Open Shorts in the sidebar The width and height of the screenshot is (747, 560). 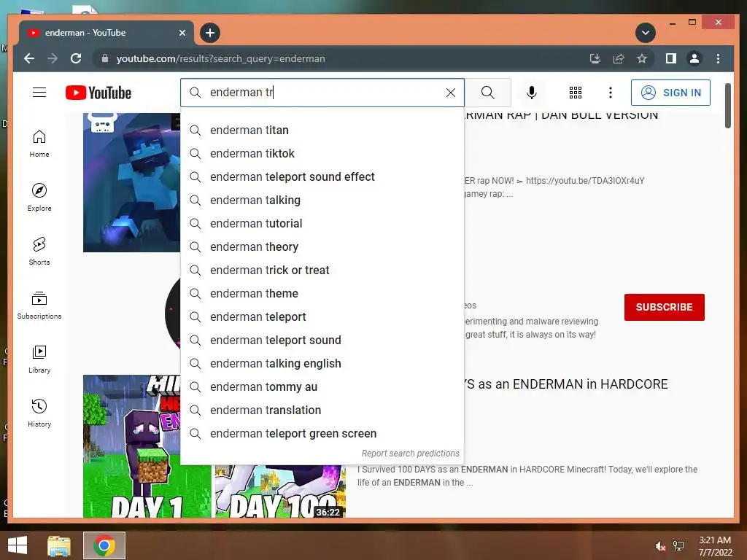[39, 252]
